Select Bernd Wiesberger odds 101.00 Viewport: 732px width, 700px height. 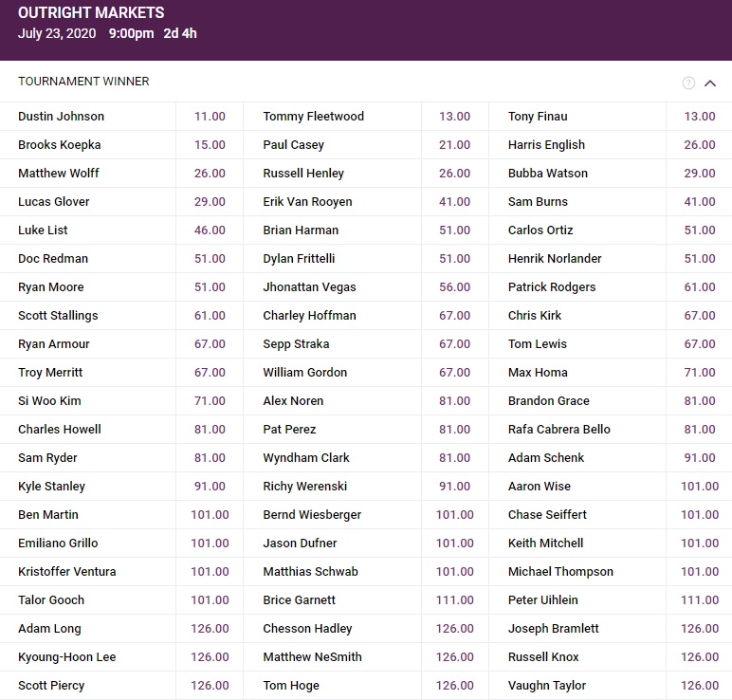coord(455,515)
